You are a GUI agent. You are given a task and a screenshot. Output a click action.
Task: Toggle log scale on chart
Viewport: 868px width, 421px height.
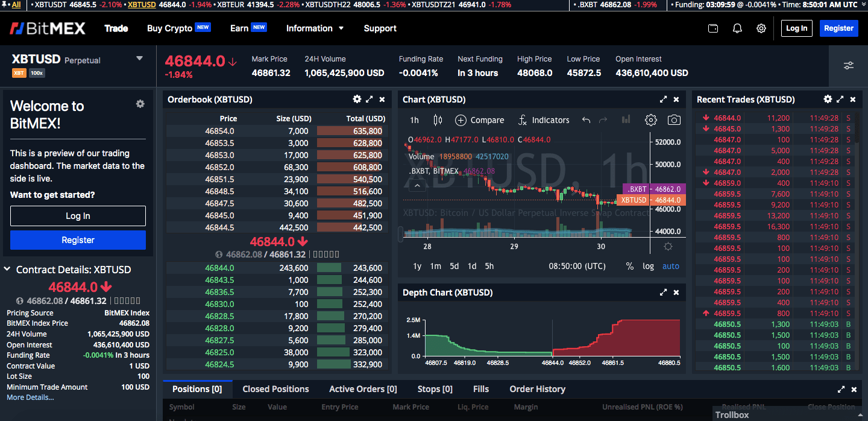[x=648, y=266]
